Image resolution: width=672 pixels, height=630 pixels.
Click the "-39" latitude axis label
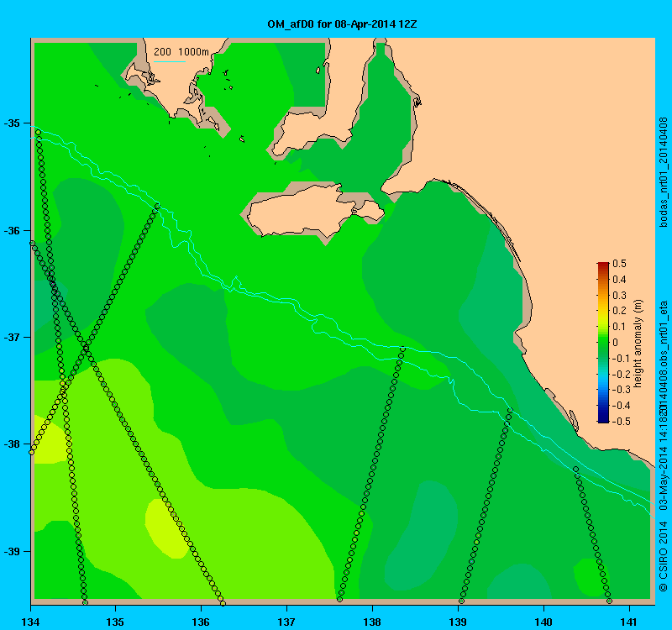coord(12,551)
